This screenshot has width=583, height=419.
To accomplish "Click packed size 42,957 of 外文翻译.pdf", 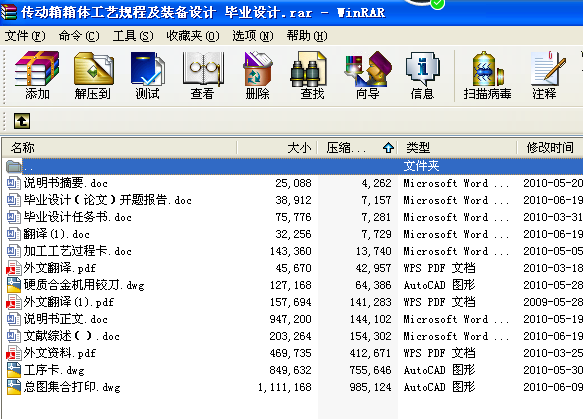I will tap(374, 268).
